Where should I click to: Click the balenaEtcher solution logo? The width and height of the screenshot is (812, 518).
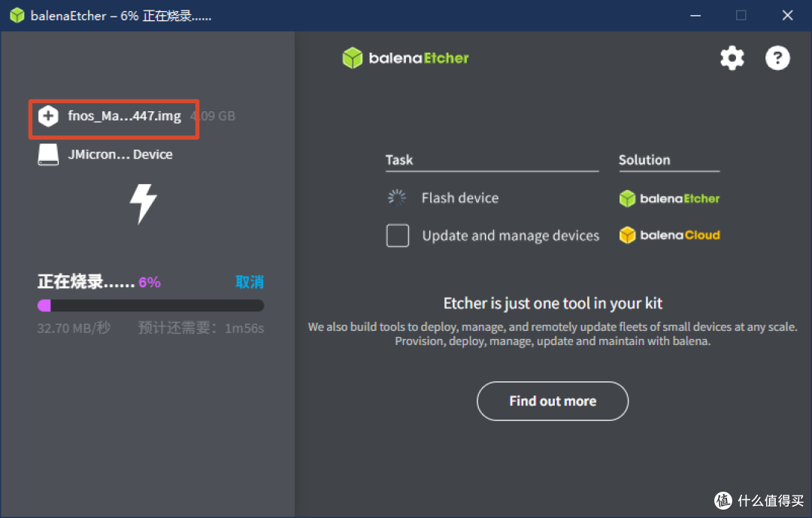669,198
